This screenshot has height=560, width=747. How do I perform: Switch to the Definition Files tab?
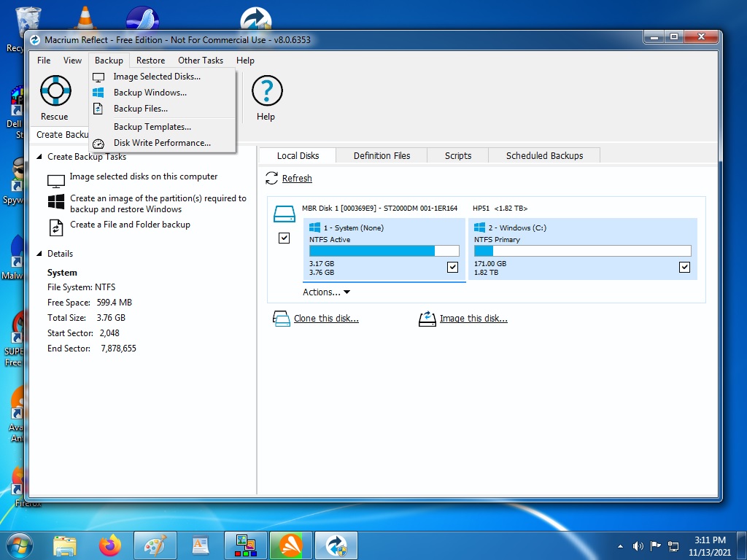pyautogui.click(x=382, y=156)
